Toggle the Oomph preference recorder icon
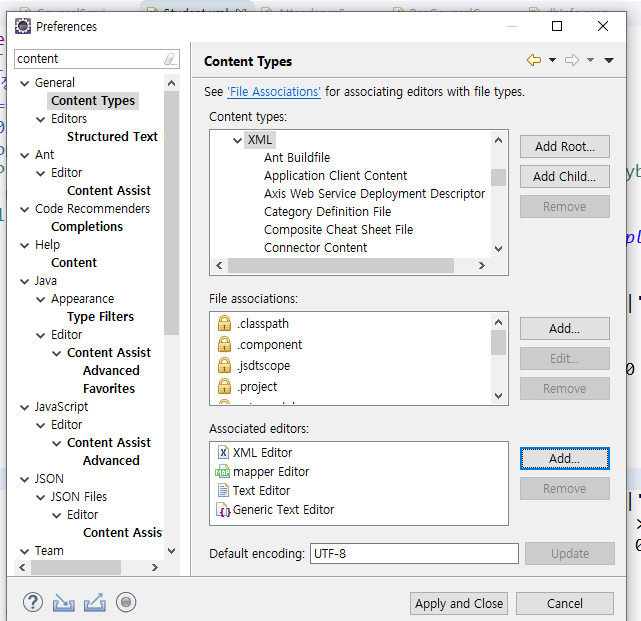Screen dimensions: 641x621 click(126, 602)
